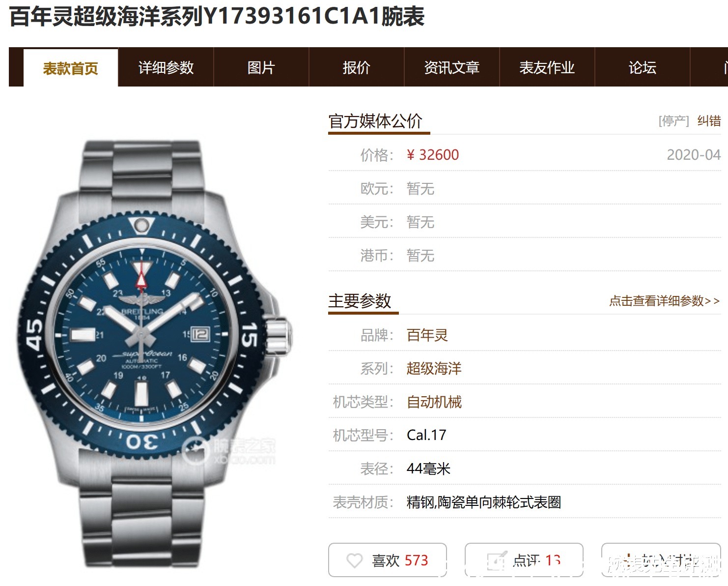Image resolution: width=728 pixels, height=586 pixels.
Task: Open the 百年灵 brand link
Action: coord(427,335)
